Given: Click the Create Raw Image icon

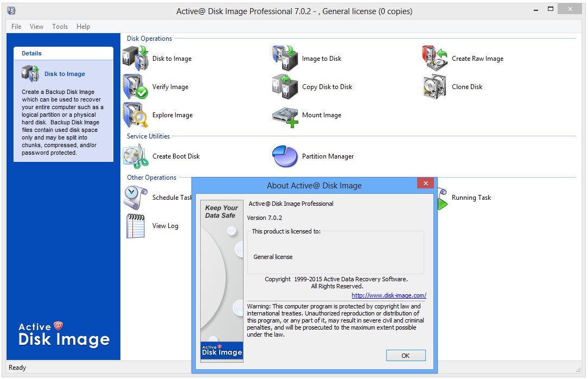Looking at the screenshot, I should pos(435,58).
